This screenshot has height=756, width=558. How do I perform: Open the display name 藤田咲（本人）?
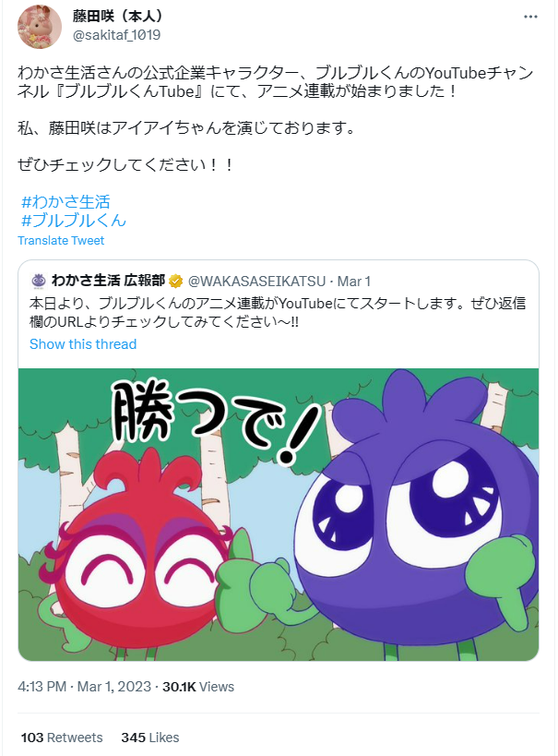(119, 16)
